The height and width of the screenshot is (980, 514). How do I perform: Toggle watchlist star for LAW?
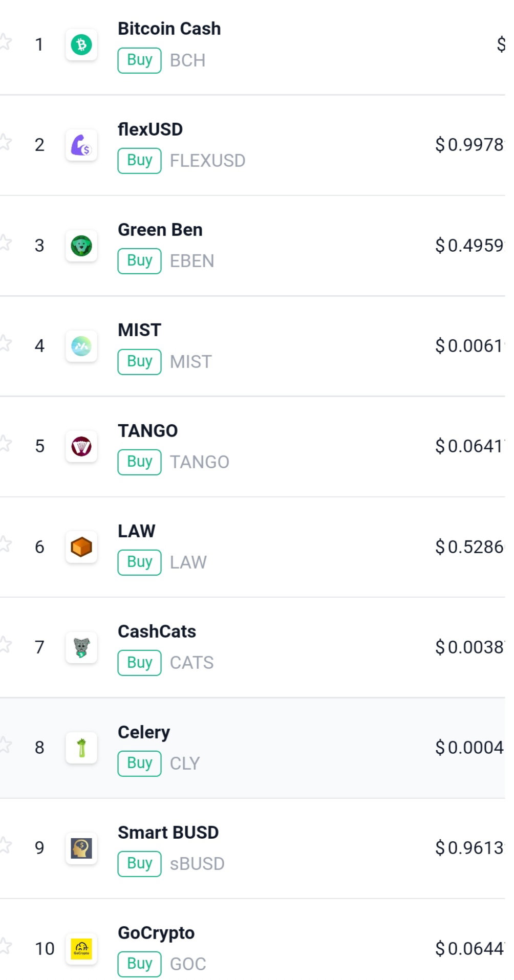(5, 543)
